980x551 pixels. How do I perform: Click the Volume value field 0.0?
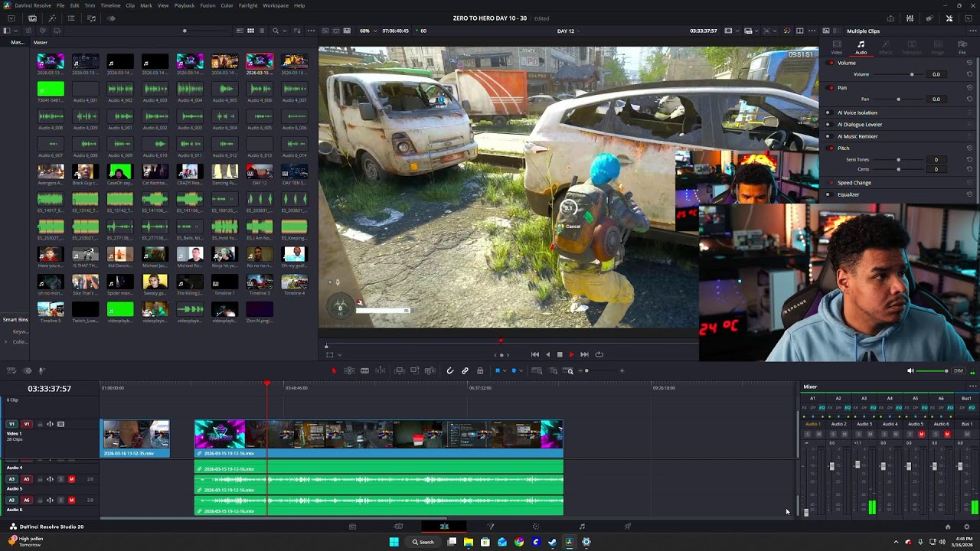(x=936, y=74)
